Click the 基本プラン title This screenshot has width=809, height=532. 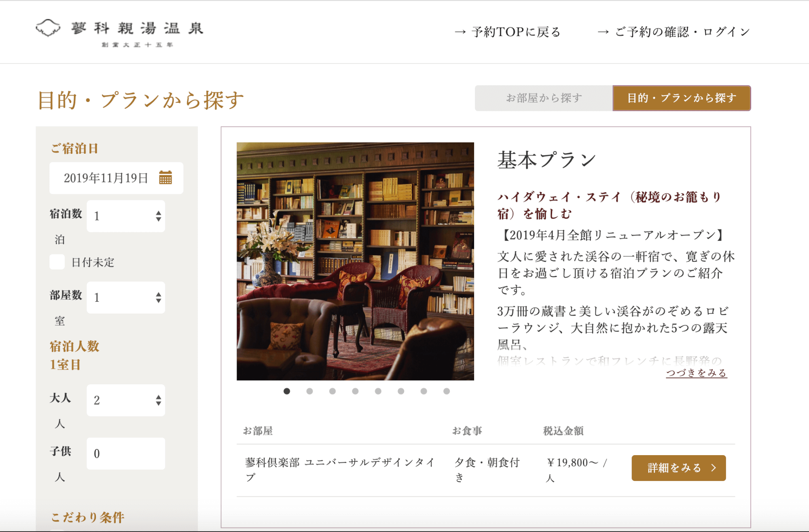546,160
